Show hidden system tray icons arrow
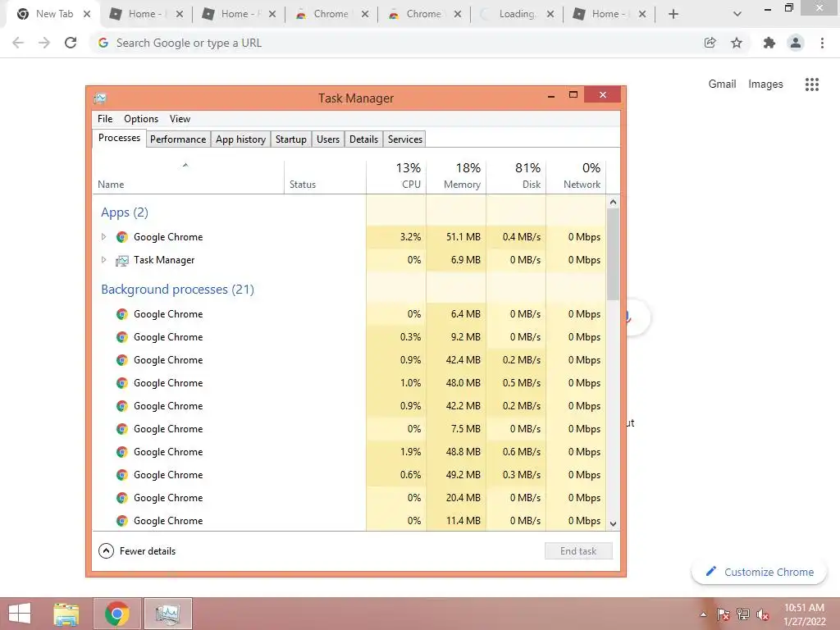 coord(703,614)
